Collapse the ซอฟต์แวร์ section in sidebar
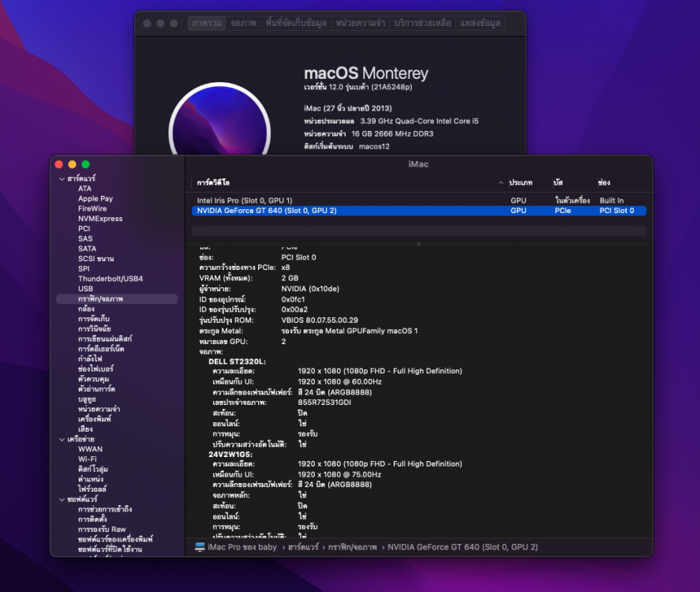Image resolution: width=700 pixels, height=592 pixels. (62, 500)
